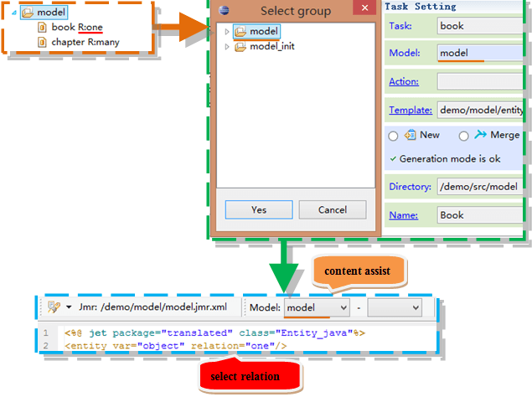Collapse the model node in left tree
Viewport: 532px width, 397px height.
[14, 13]
